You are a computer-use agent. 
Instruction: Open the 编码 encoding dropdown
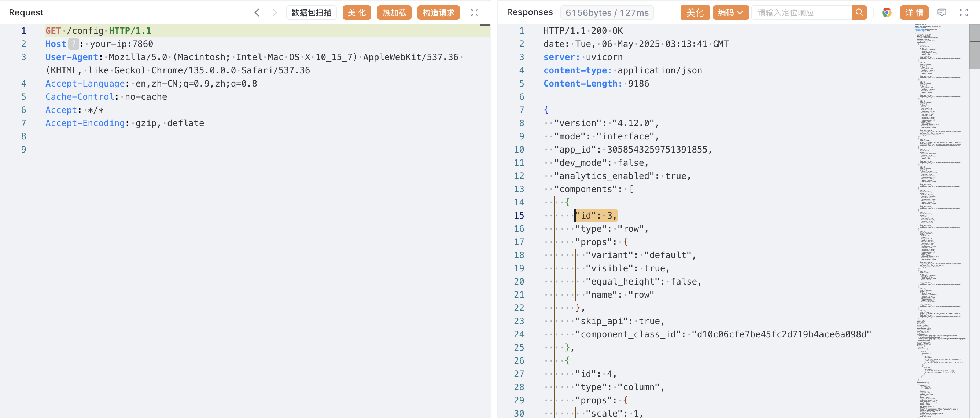click(730, 12)
